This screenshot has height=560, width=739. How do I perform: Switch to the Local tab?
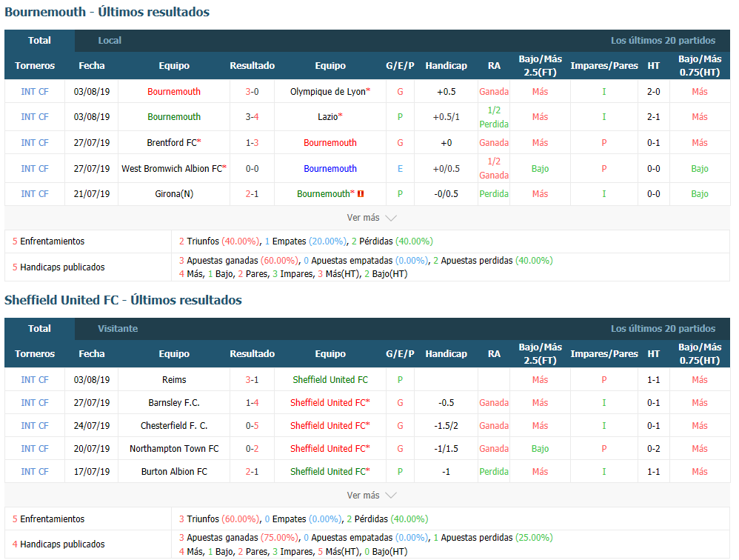coord(110,41)
